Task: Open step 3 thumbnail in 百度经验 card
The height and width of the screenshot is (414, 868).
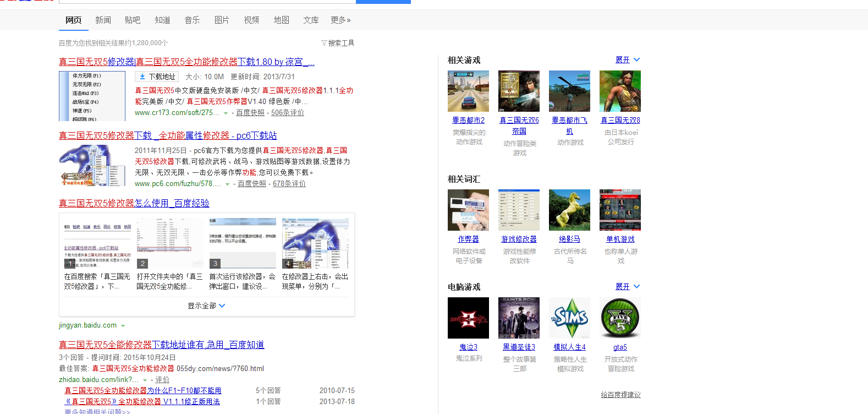Action: pyautogui.click(x=243, y=243)
